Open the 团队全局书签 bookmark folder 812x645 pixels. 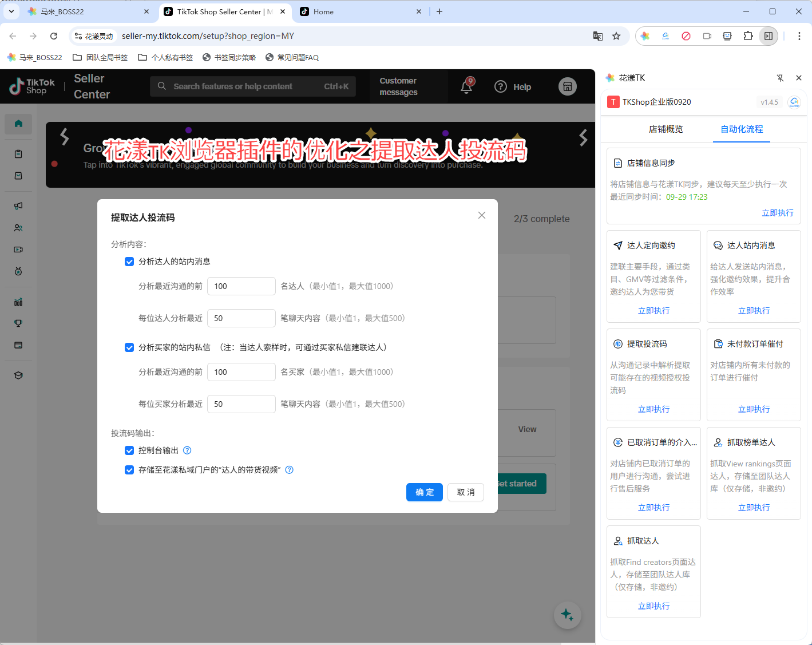coord(101,57)
